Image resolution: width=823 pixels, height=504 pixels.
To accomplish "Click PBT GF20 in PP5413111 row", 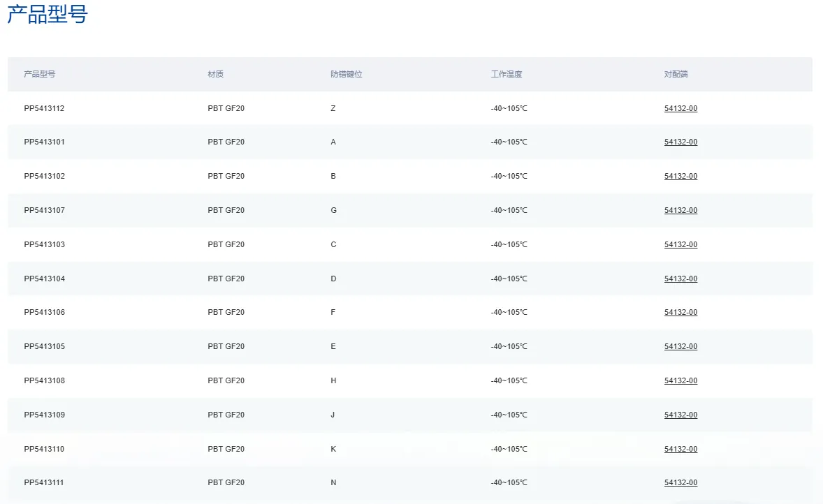I will (226, 482).
